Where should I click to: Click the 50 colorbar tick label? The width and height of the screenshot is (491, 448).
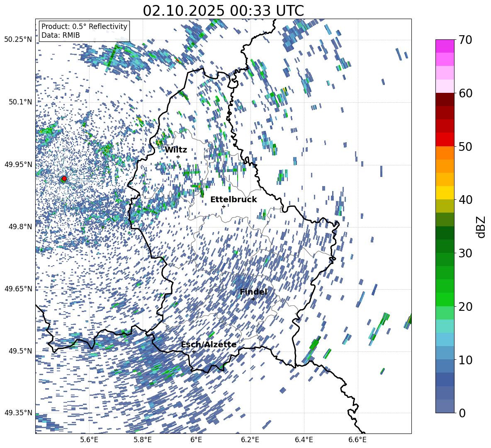465,146
